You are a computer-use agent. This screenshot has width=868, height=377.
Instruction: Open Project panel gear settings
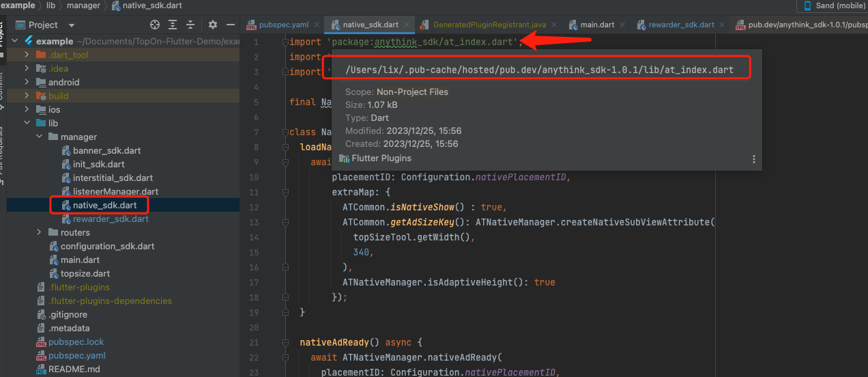[x=212, y=25]
